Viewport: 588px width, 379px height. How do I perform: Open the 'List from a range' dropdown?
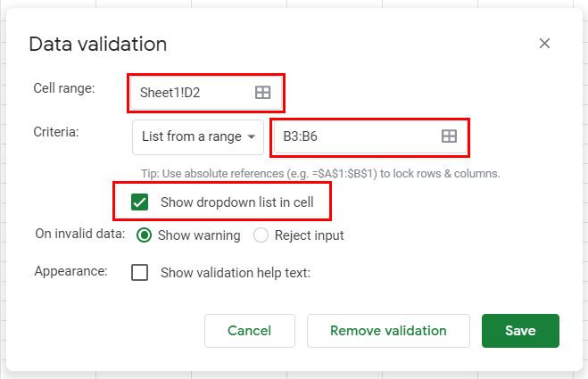198,136
